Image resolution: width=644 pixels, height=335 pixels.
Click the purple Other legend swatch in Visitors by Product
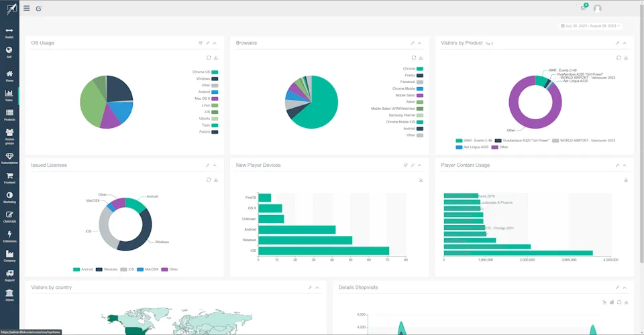tap(495, 147)
